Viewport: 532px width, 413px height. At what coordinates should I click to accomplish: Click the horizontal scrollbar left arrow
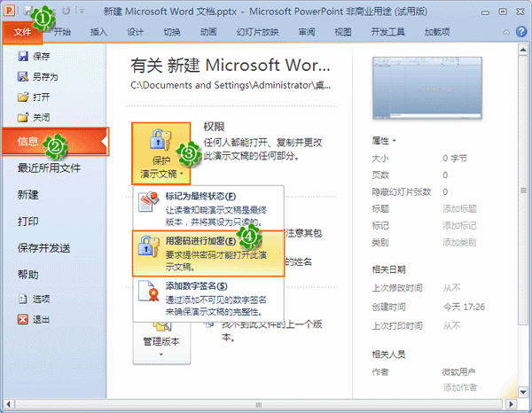point(9,404)
